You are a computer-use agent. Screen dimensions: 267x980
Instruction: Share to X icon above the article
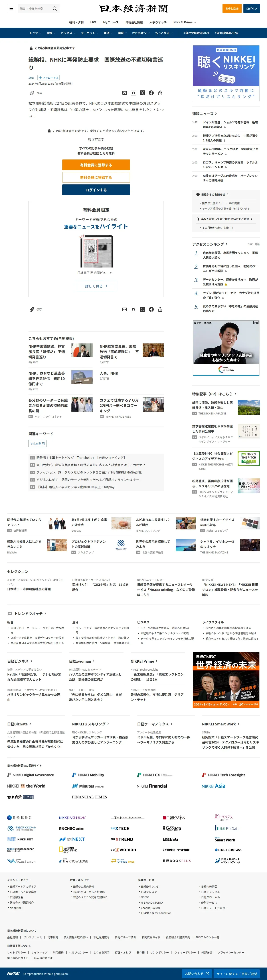click(142, 93)
